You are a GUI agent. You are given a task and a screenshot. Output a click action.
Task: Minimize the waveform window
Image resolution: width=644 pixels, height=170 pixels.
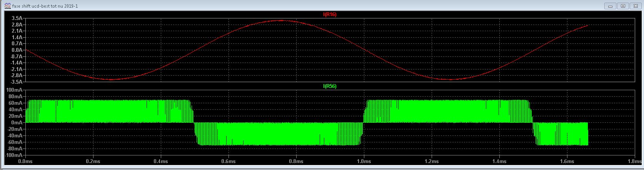coord(611,6)
